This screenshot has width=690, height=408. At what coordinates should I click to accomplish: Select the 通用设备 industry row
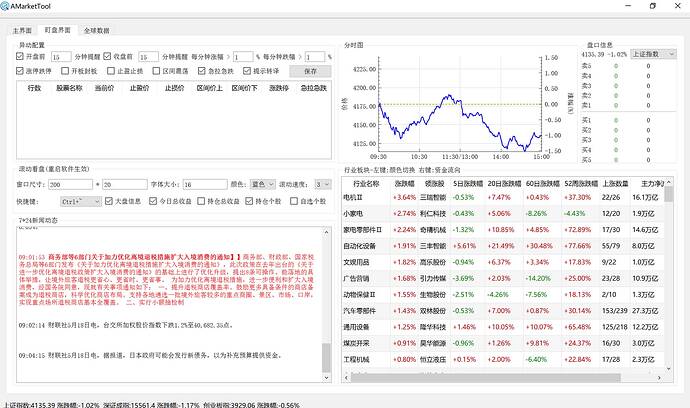[x=503, y=327]
